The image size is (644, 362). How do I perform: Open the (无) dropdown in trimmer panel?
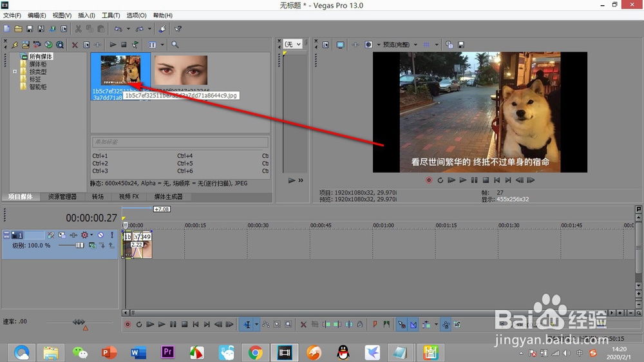click(x=293, y=44)
